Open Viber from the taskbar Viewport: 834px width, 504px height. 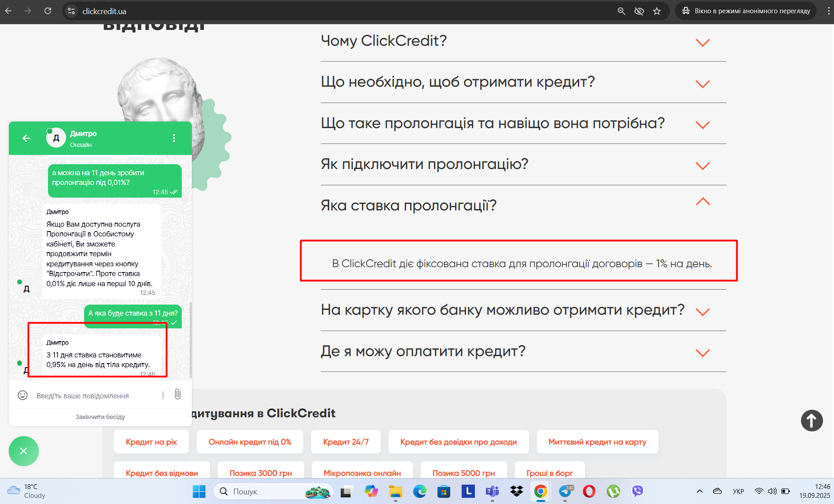637,491
